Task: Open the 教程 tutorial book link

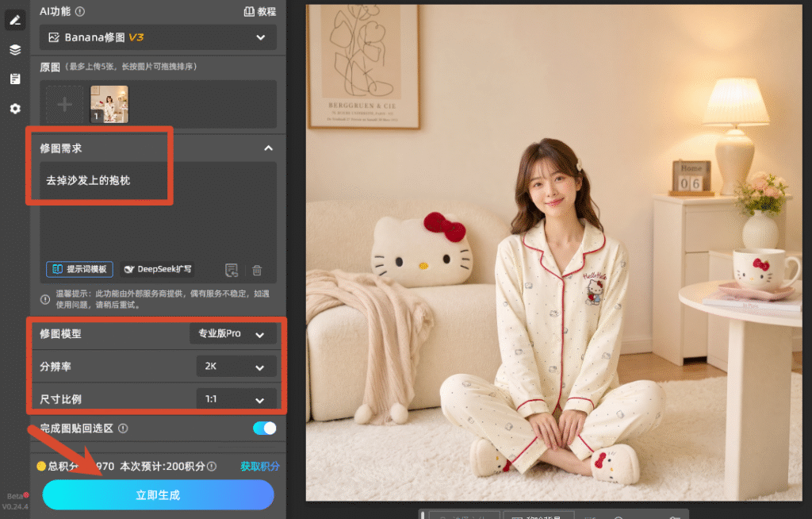Action: (x=260, y=11)
